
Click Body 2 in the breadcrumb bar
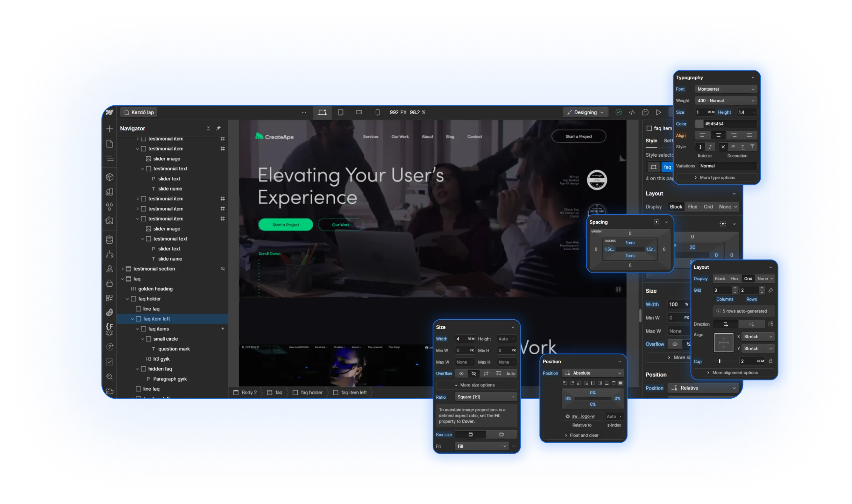246,393
